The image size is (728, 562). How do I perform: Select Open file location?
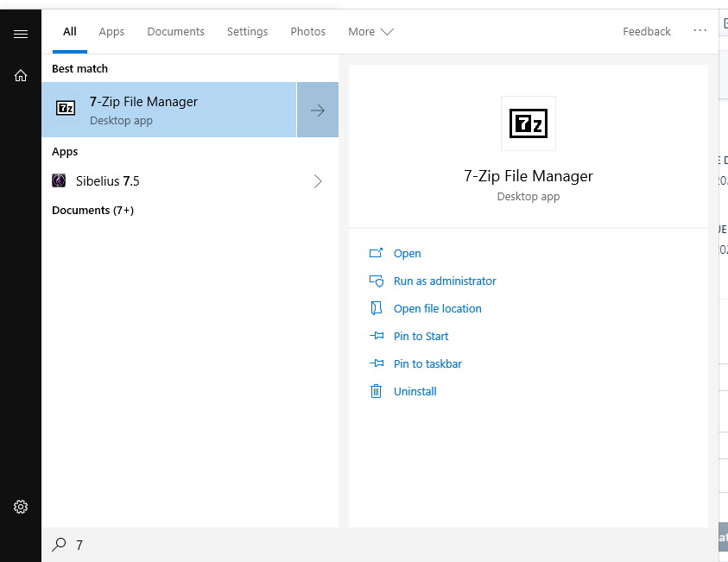tap(437, 308)
